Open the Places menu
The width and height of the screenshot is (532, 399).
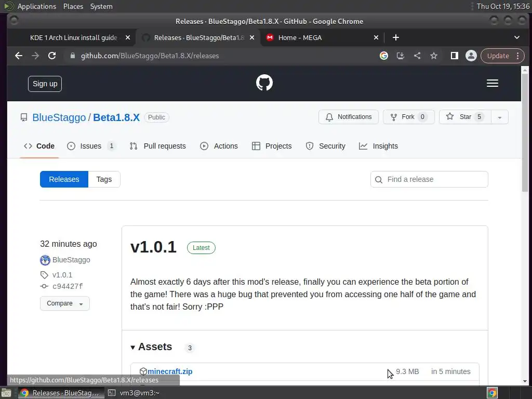[73, 6]
